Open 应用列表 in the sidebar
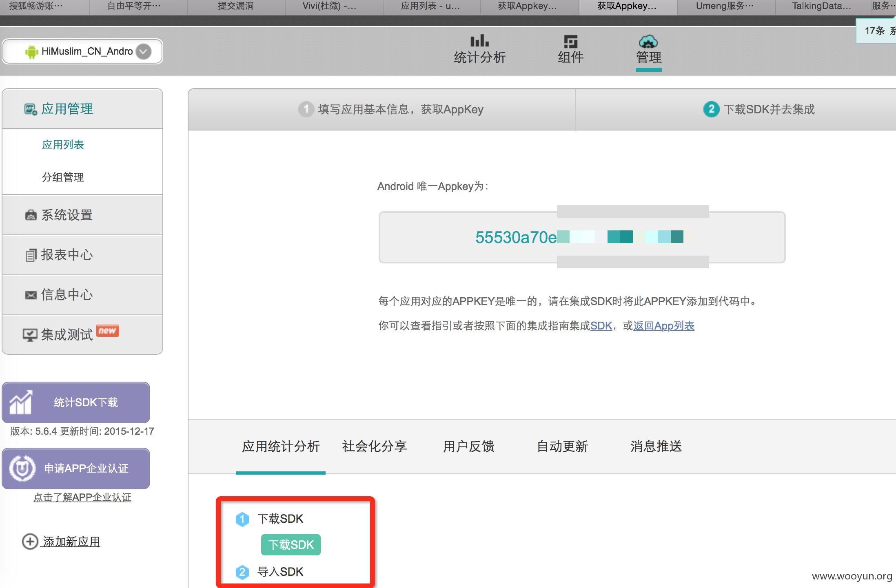The image size is (896, 588). (63, 145)
